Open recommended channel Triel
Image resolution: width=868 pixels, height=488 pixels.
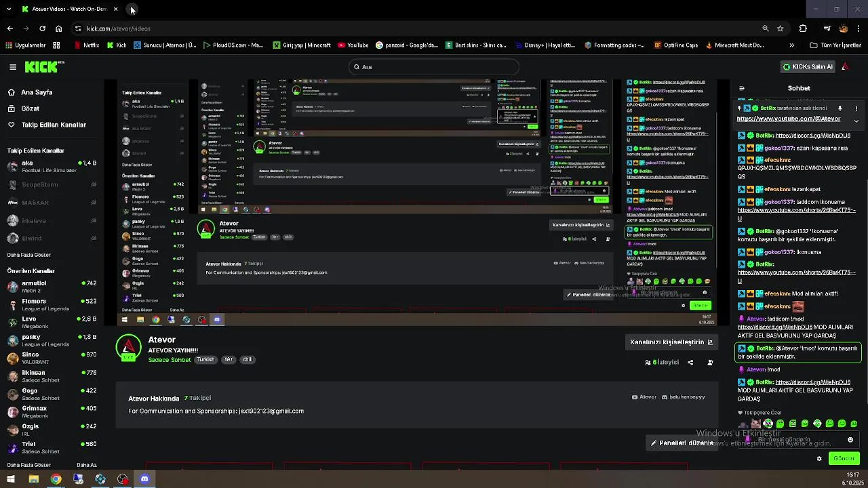(x=52, y=447)
